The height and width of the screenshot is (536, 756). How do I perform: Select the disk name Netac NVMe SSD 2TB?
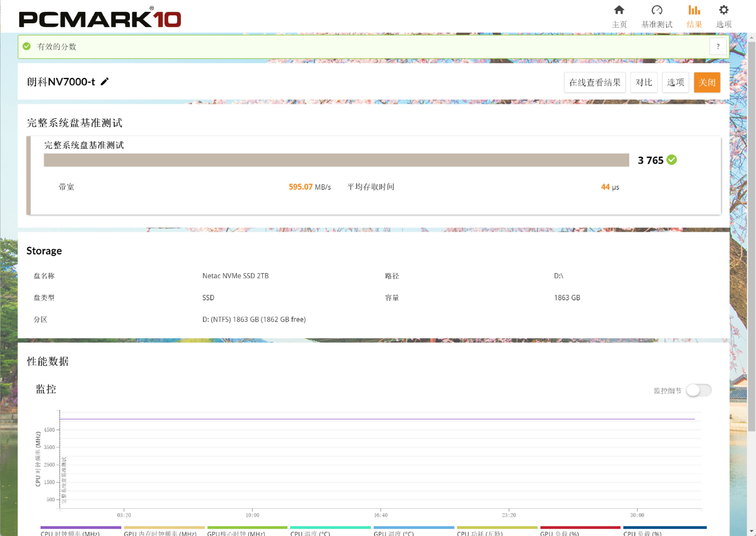235,276
